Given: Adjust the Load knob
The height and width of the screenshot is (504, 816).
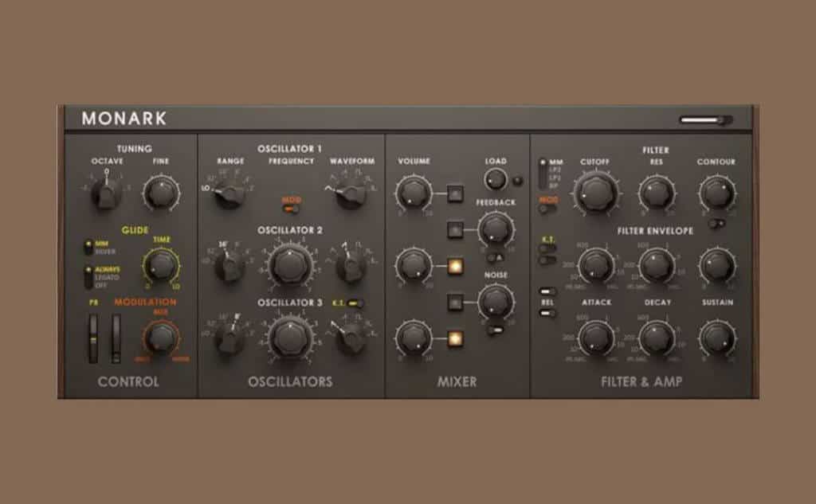Looking at the screenshot, I should [x=496, y=180].
